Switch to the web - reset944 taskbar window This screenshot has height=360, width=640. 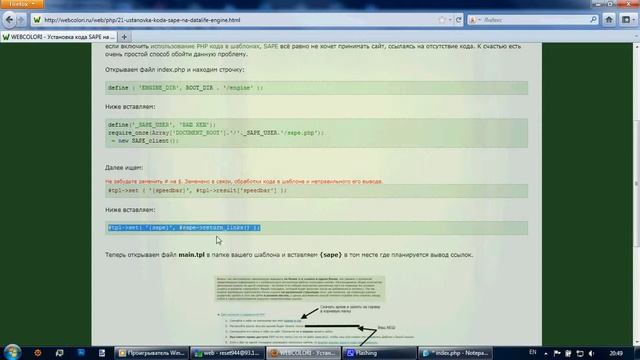coord(227,353)
